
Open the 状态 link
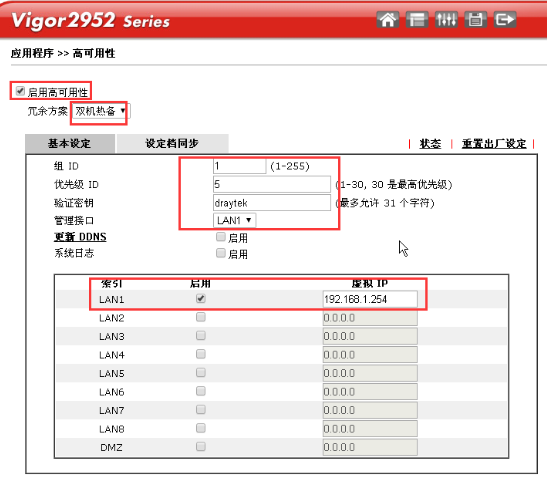coord(430,144)
